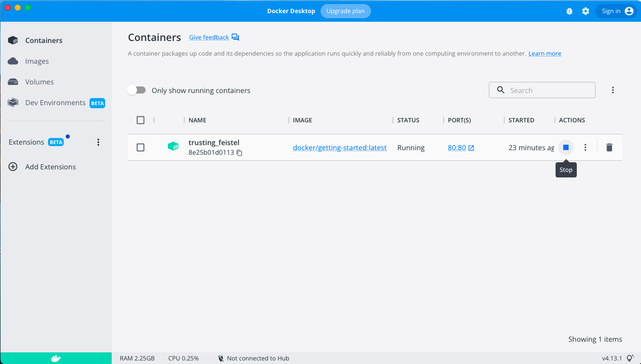This screenshot has width=641, height=364.
Task: Open the troubleshoot bug icon
Action: pos(569,11)
